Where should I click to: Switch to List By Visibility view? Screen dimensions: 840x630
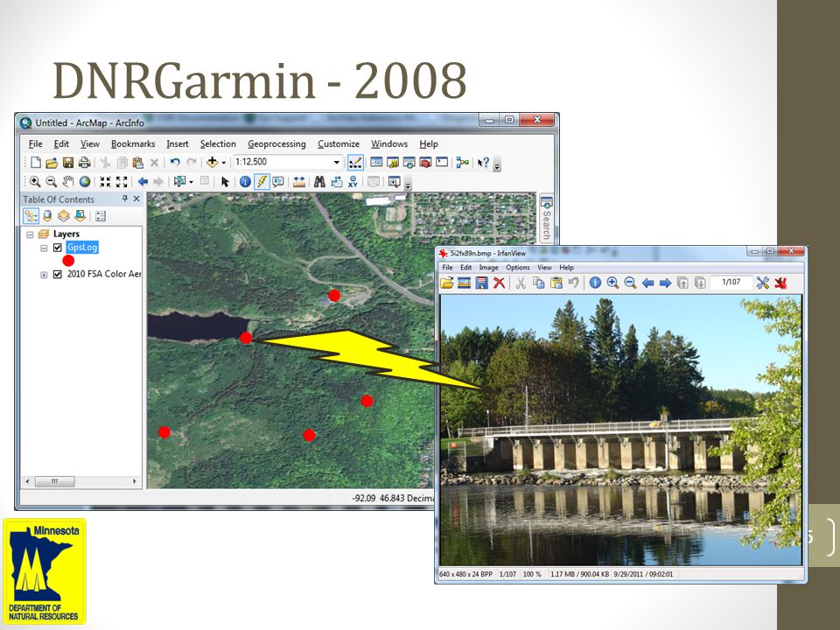click(x=64, y=216)
